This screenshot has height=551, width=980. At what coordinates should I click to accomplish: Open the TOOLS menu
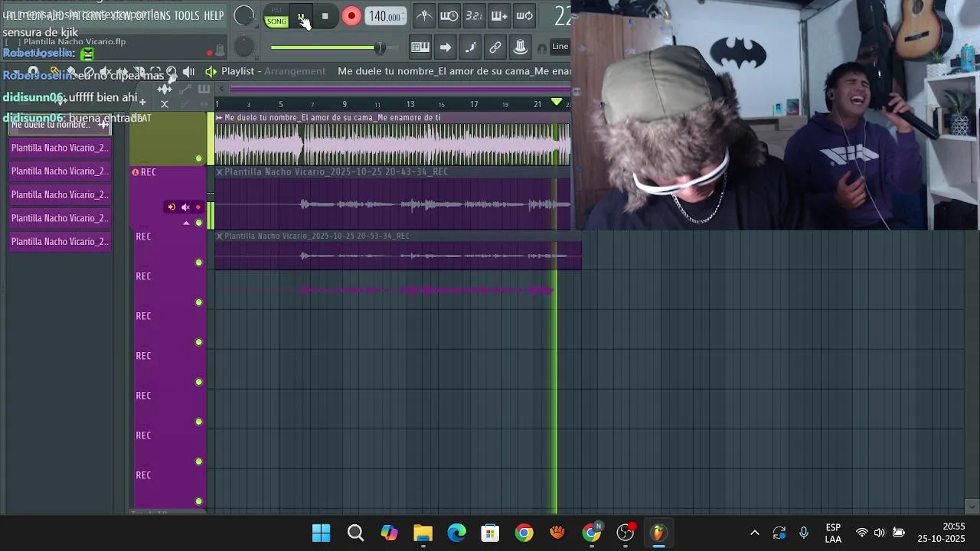[x=186, y=16]
